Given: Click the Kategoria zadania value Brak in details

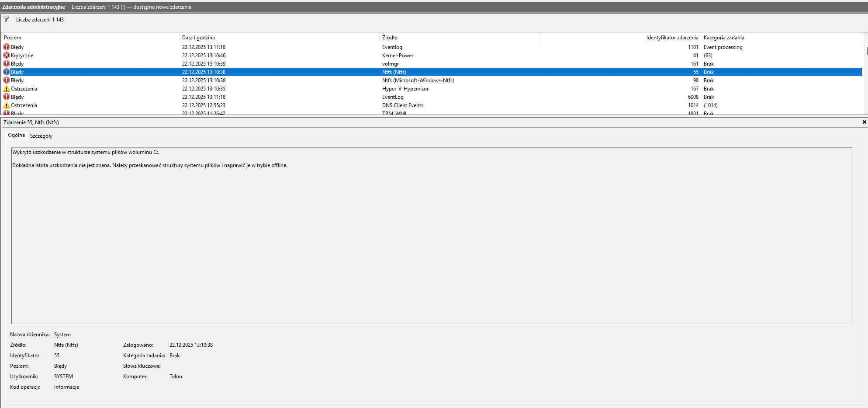Looking at the screenshot, I should [175, 356].
